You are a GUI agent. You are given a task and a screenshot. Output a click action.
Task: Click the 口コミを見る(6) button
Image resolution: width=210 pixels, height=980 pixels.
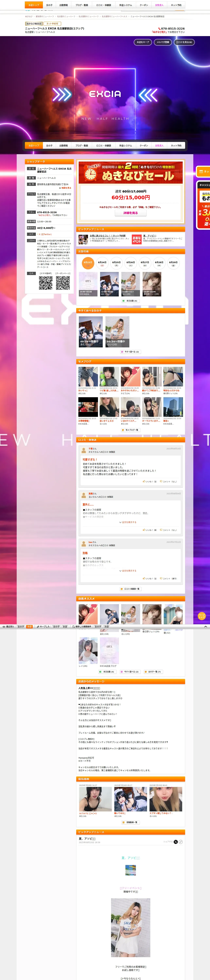click(184, 42)
